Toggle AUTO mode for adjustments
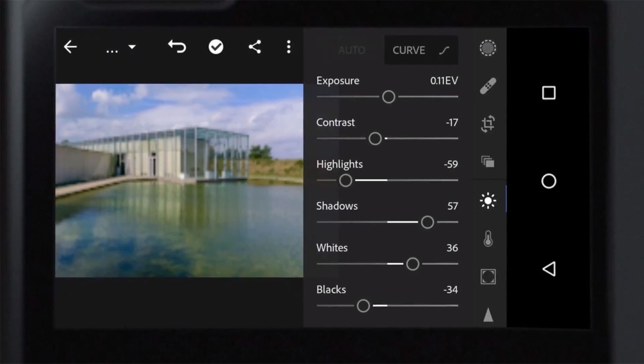Screen dimensions: 644x364 [x=352, y=50]
